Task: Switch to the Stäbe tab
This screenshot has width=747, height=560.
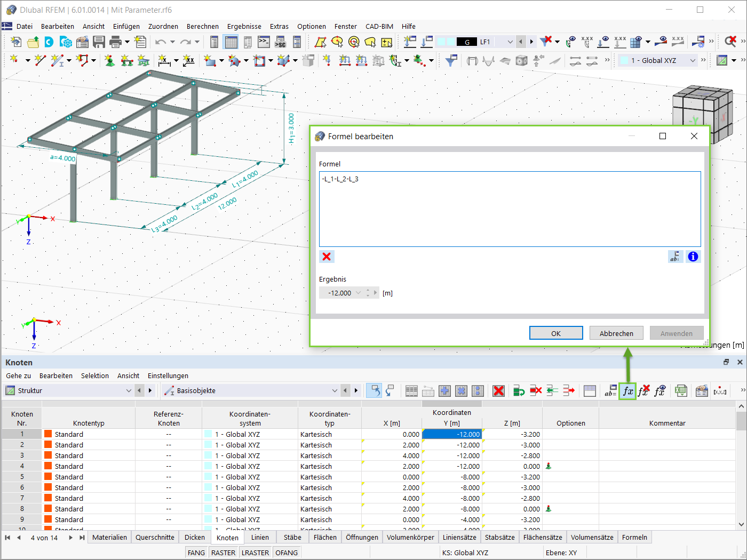Action: pos(292,537)
